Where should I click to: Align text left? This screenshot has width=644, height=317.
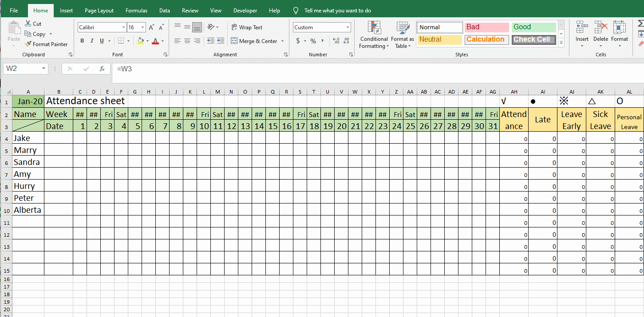[x=178, y=41]
